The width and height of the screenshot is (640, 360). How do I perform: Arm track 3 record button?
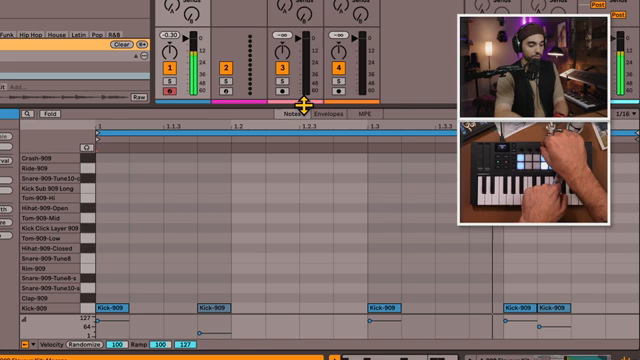tap(282, 91)
